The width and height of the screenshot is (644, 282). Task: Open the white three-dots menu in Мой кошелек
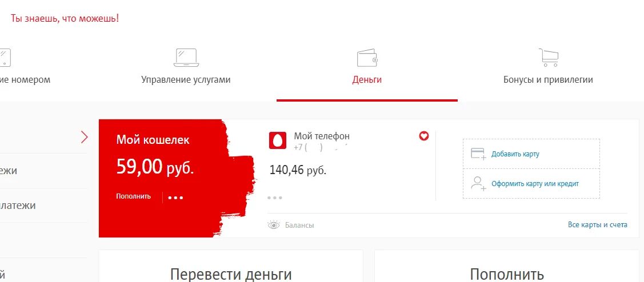(x=175, y=198)
